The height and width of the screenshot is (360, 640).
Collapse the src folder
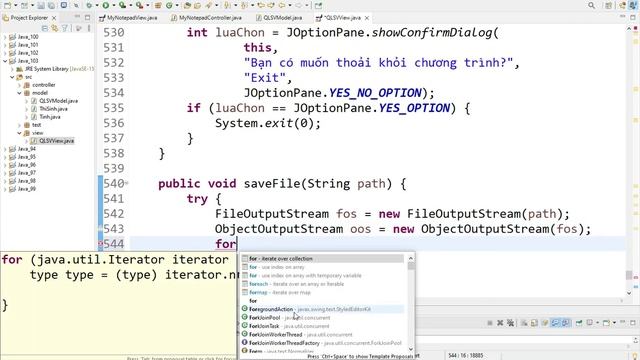(x=12, y=77)
